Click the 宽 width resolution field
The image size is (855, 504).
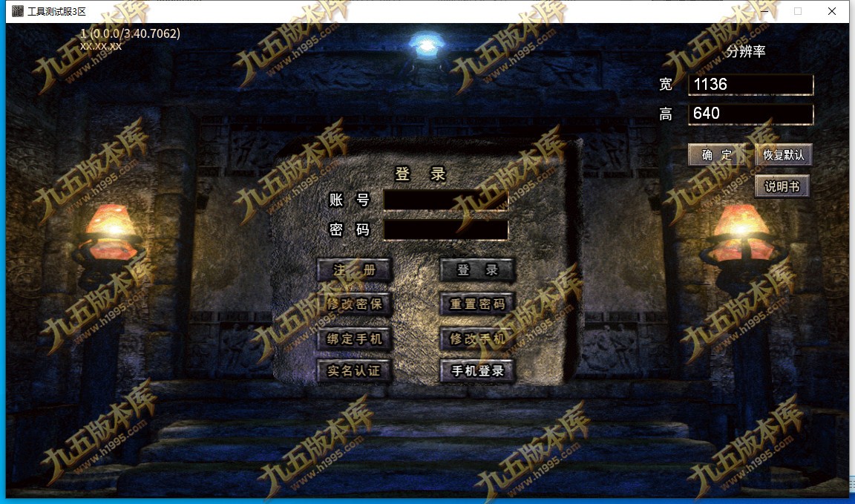pos(751,85)
